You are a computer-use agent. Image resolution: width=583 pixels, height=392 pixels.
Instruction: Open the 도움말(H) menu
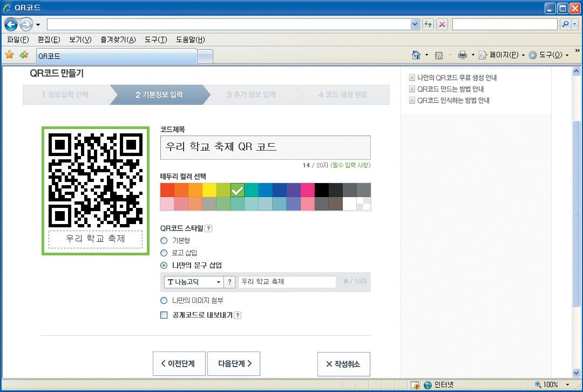pyautogui.click(x=190, y=40)
